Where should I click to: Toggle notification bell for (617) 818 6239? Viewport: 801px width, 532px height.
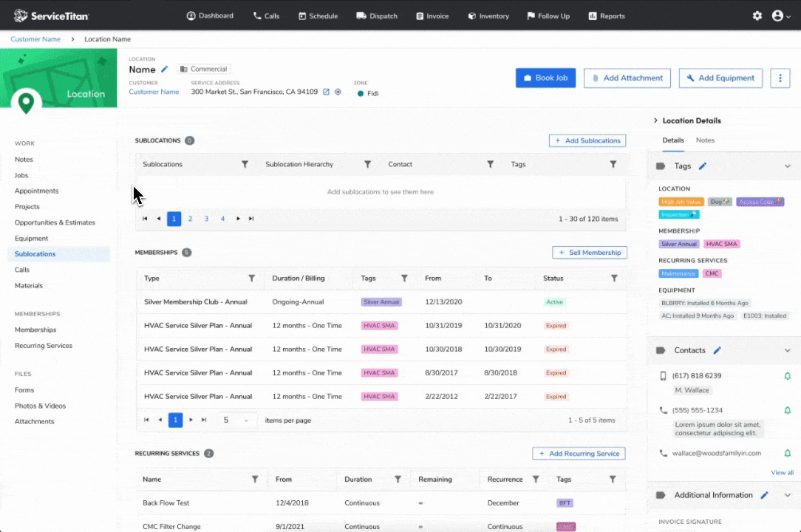click(787, 375)
